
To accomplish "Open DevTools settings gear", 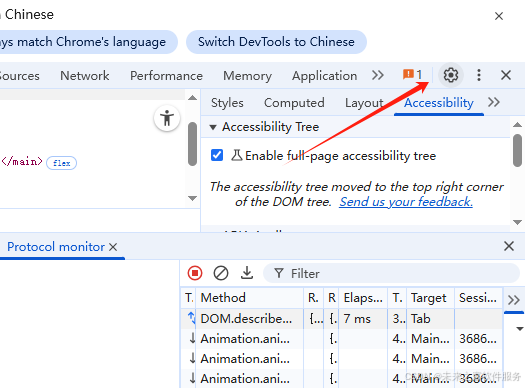I will pos(451,75).
